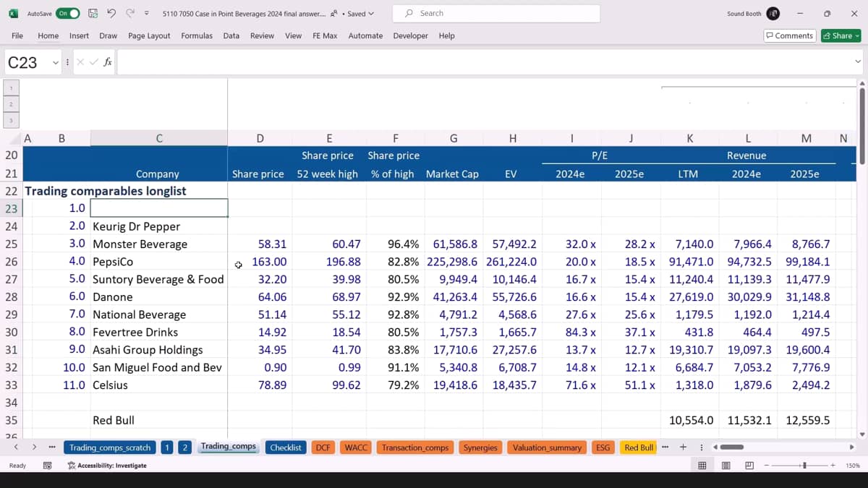Switch to Normal view icon
Viewport: 868px width, 488px height.
tap(702, 466)
